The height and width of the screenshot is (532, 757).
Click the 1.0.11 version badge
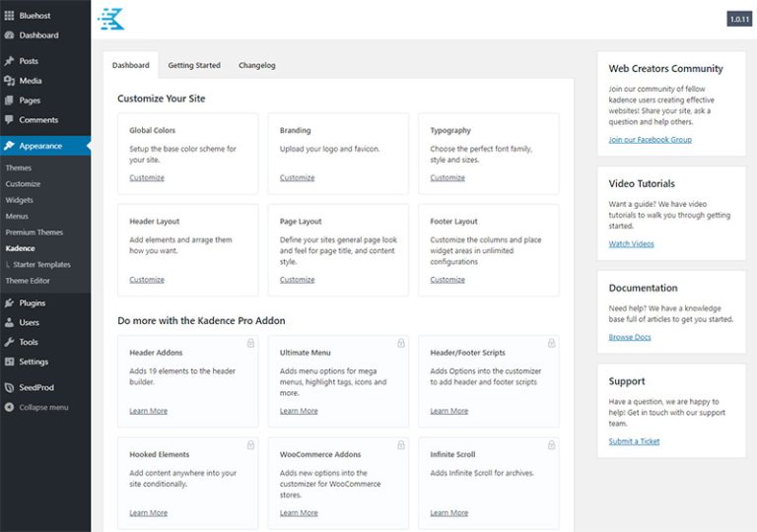739,19
